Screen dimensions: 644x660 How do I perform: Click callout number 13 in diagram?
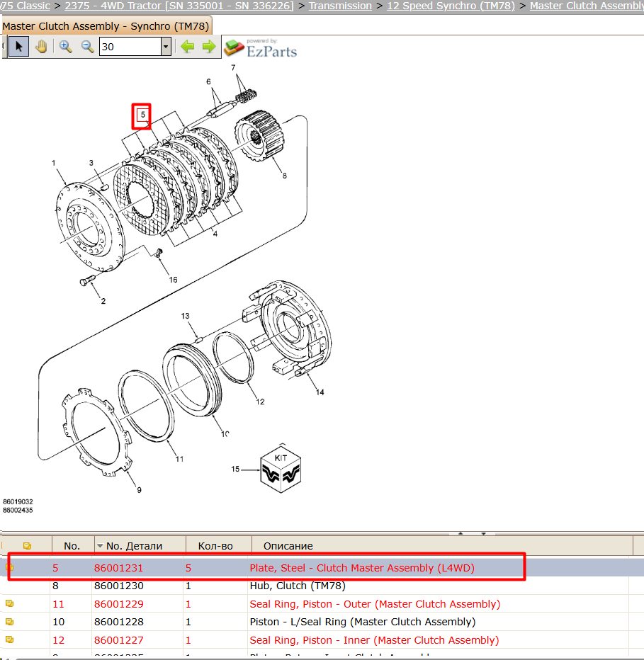click(x=186, y=316)
